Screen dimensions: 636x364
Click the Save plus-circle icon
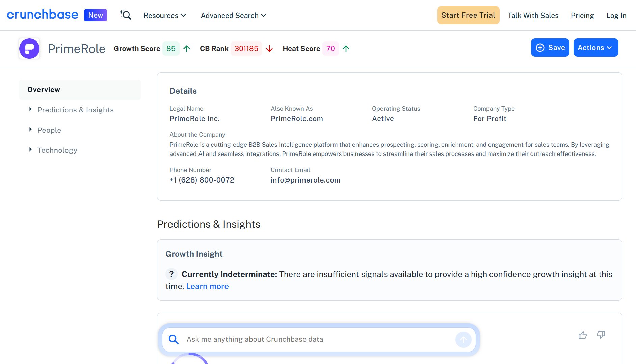pos(540,48)
